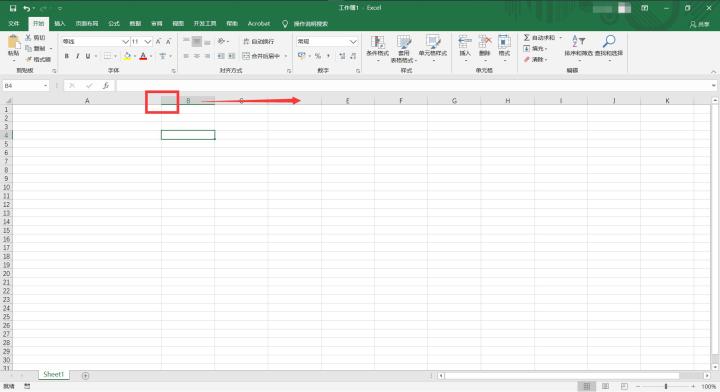Click the AutoSum button
The image size is (720, 392).
click(x=540, y=38)
